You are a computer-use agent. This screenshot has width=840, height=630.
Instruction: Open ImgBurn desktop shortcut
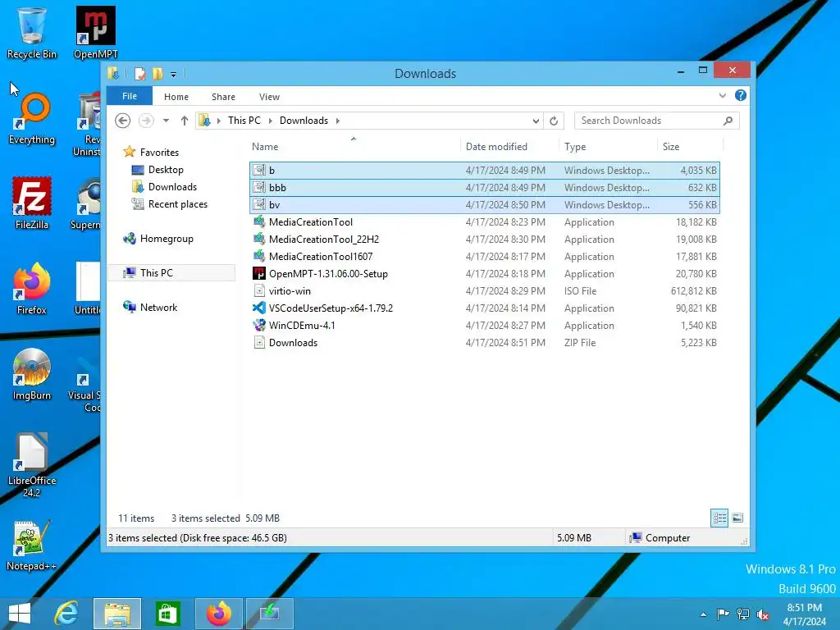32,375
